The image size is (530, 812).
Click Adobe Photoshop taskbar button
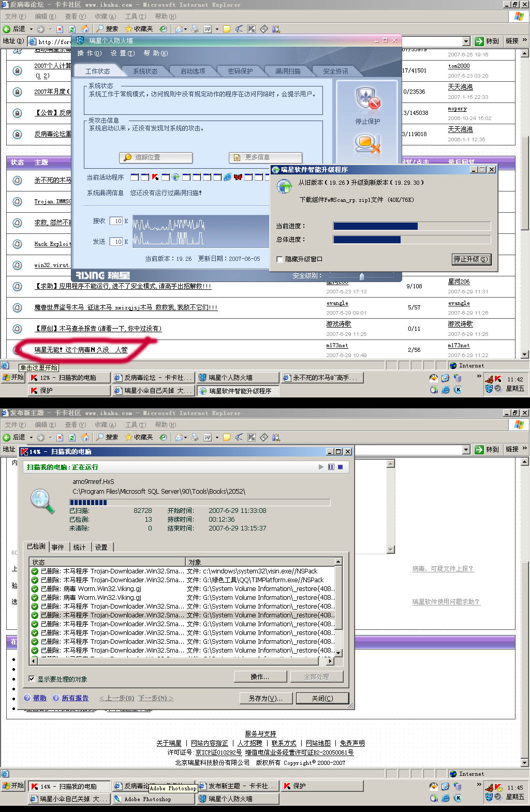pos(153,799)
